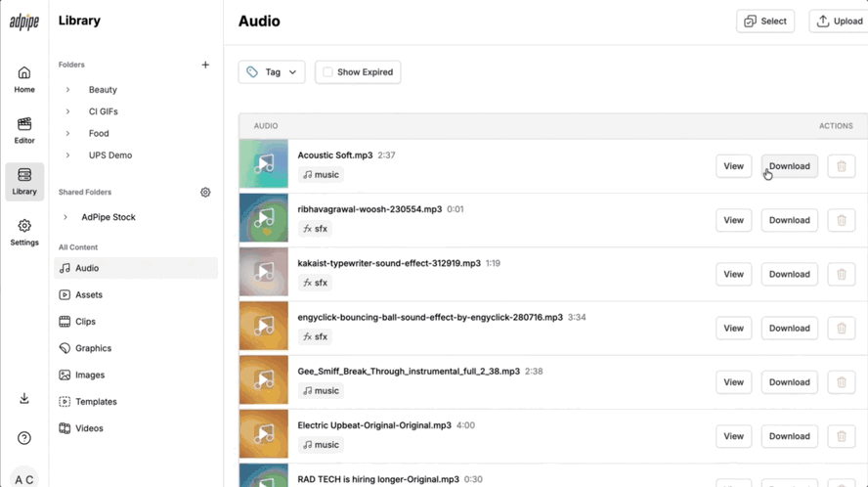Delete engyclick-bouncing-ball mp3 with trash icon
The height and width of the screenshot is (487, 868).
(x=842, y=328)
